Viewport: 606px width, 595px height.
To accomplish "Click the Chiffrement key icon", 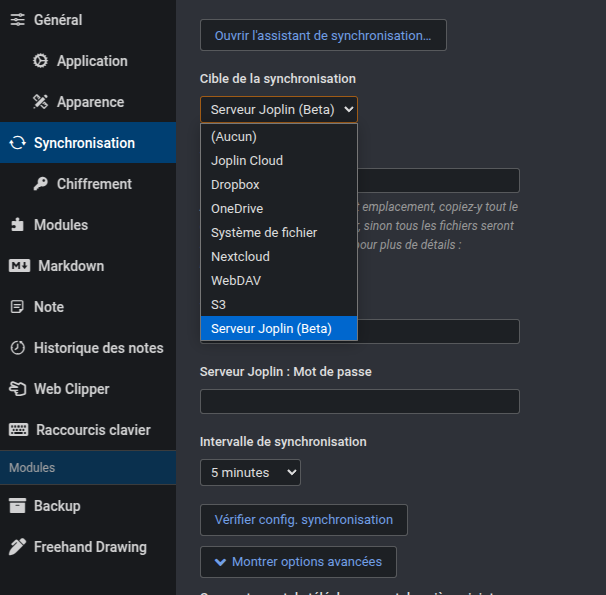I will click(x=40, y=184).
